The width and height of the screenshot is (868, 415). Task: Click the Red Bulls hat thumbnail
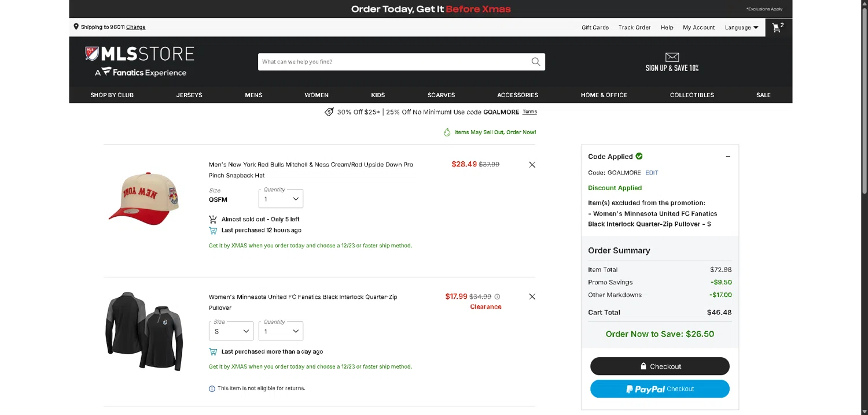[x=144, y=198]
